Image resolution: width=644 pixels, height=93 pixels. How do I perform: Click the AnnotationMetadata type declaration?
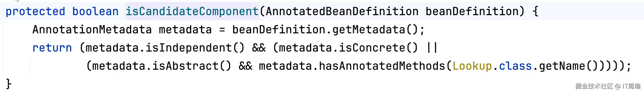[x=92, y=30]
